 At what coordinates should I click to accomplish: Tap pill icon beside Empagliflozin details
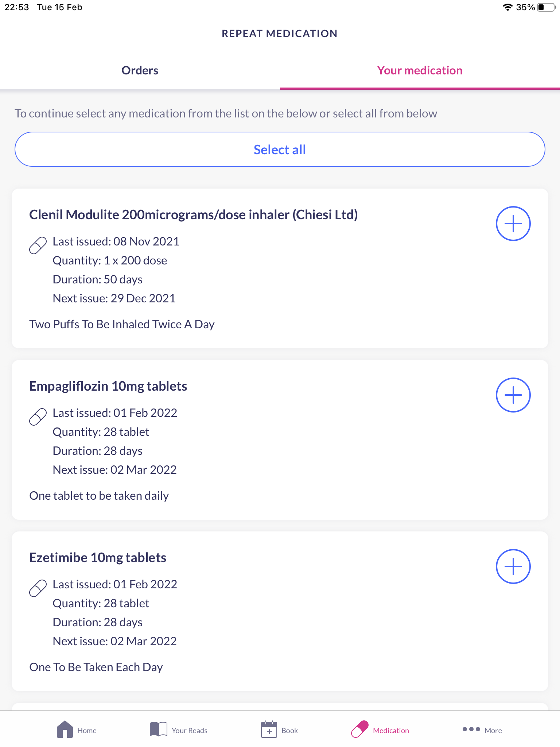coord(38,417)
